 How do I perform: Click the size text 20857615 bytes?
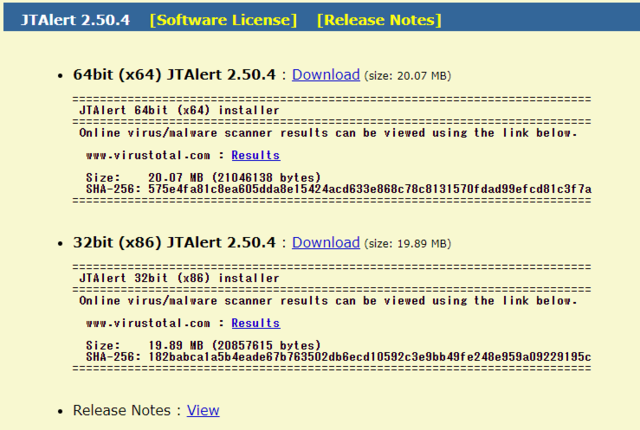[266, 345]
